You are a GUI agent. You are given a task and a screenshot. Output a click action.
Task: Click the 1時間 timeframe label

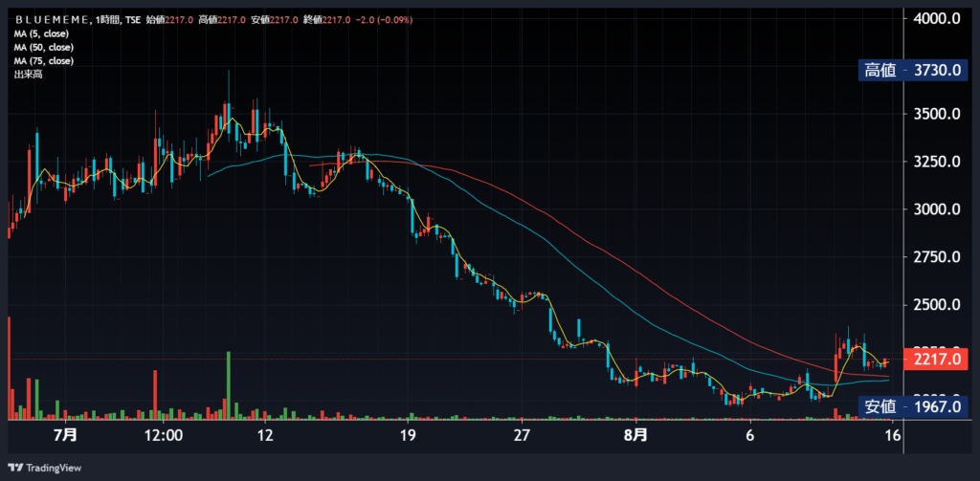coord(106,19)
